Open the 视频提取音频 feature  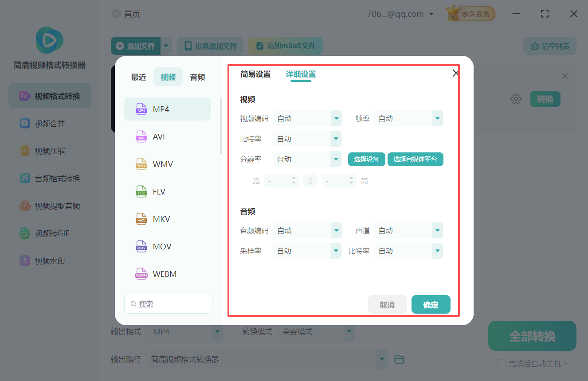pyautogui.click(x=49, y=206)
